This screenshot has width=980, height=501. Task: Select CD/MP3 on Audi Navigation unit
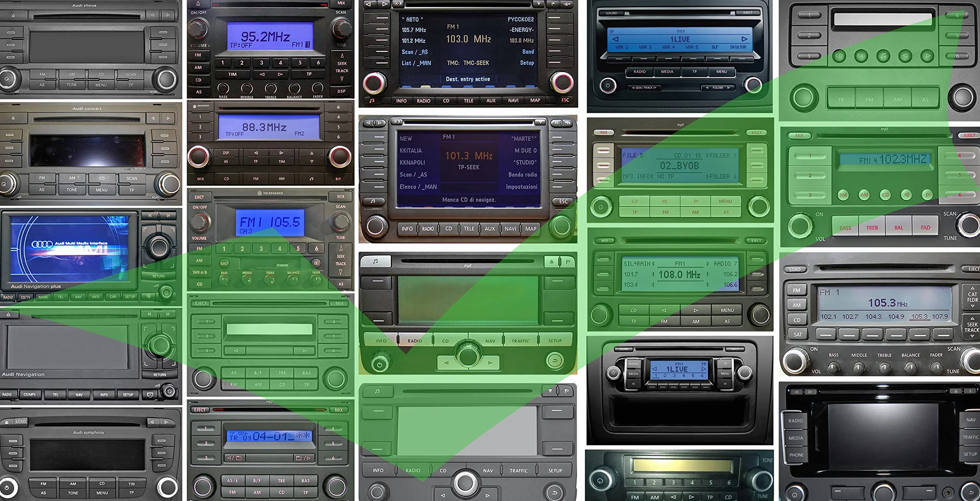tap(29, 395)
